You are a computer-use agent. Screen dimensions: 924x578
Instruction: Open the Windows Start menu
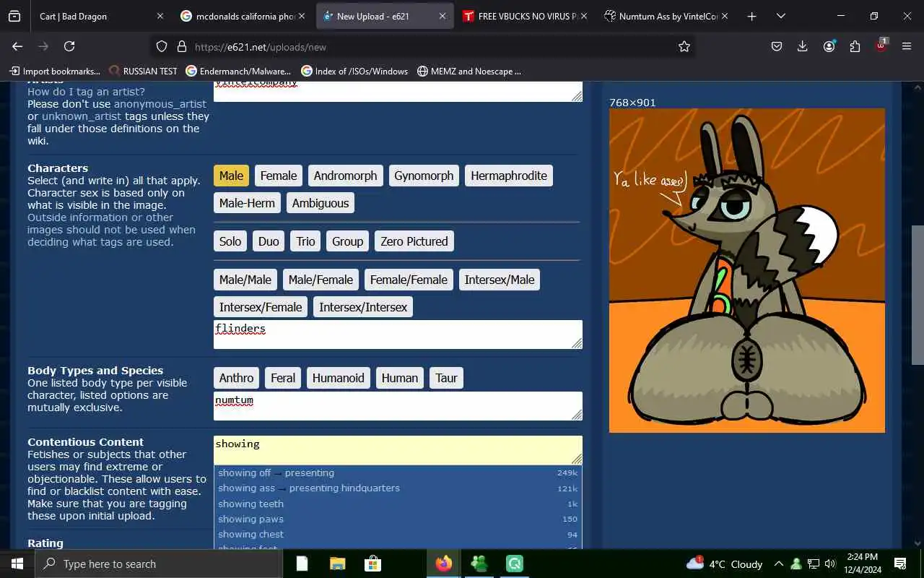[x=17, y=564]
